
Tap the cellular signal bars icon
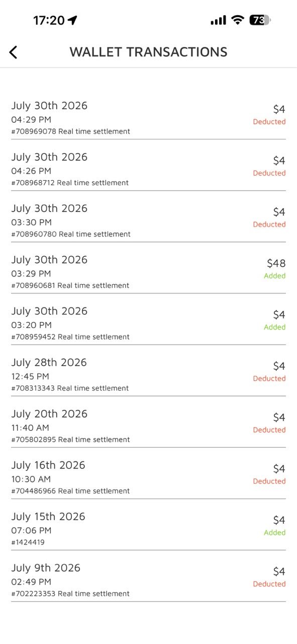218,20
